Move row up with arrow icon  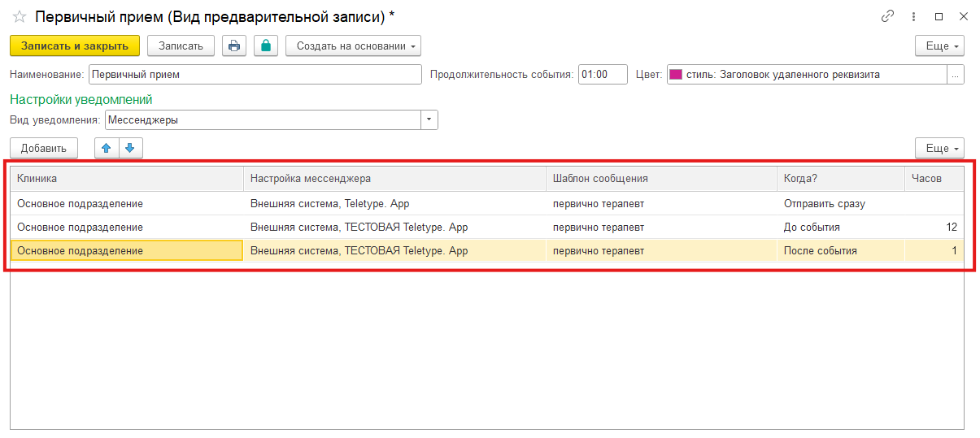107,148
